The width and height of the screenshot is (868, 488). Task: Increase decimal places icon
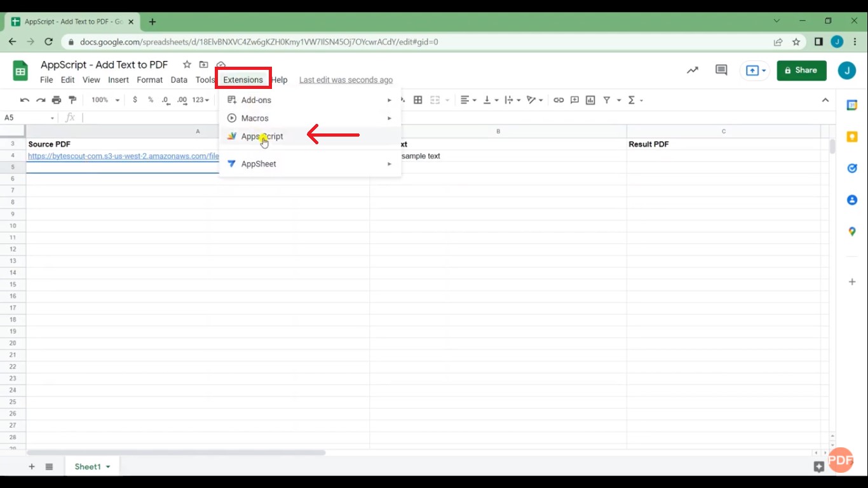coord(182,100)
